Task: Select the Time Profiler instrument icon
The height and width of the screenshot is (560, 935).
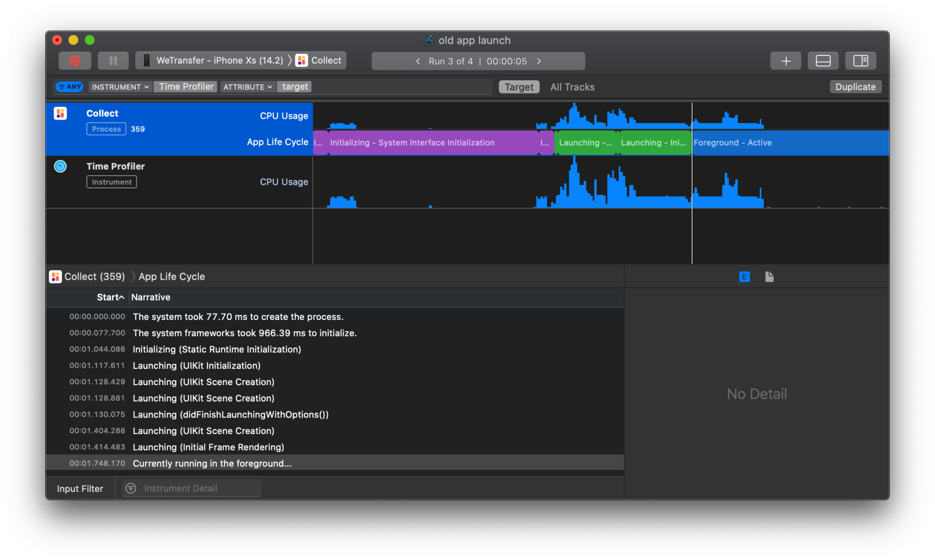Action: click(60, 166)
